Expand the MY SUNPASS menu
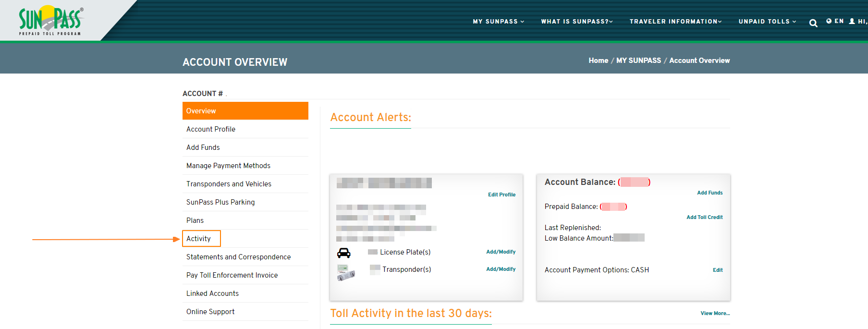868x329 pixels. [498, 22]
